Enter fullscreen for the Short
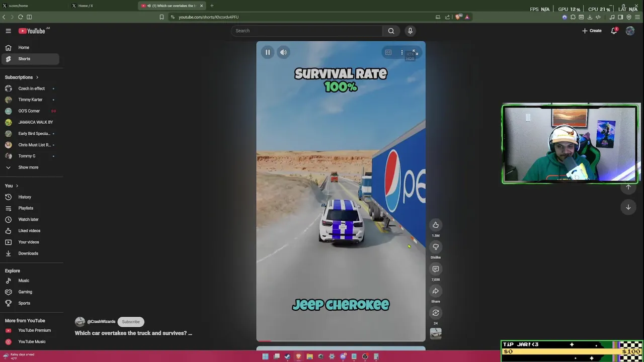 tap(415, 52)
